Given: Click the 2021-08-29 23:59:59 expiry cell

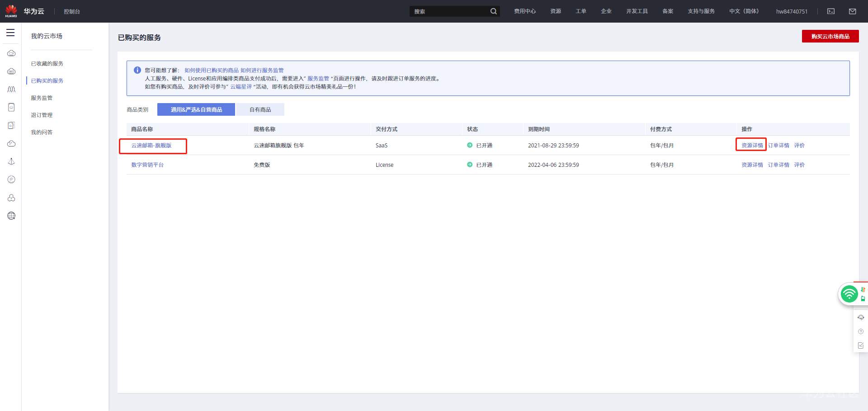Looking at the screenshot, I should pyautogui.click(x=553, y=146).
